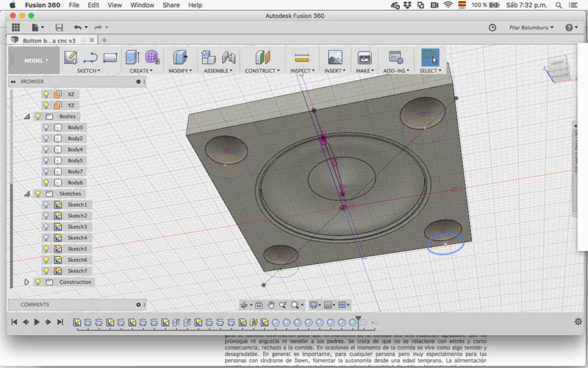Toggle visibility bulb for Sketch1
The height and width of the screenshot is (368, 588).
(46, 205)
